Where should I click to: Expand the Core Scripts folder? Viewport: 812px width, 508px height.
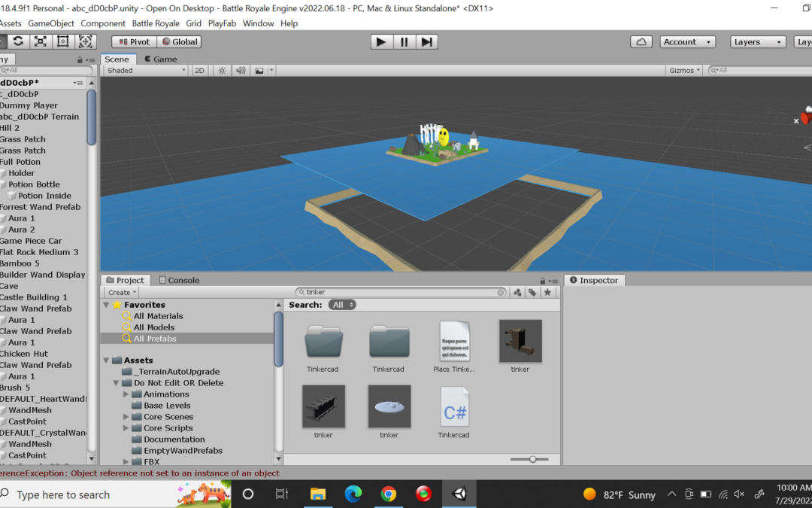pos(126,428)
